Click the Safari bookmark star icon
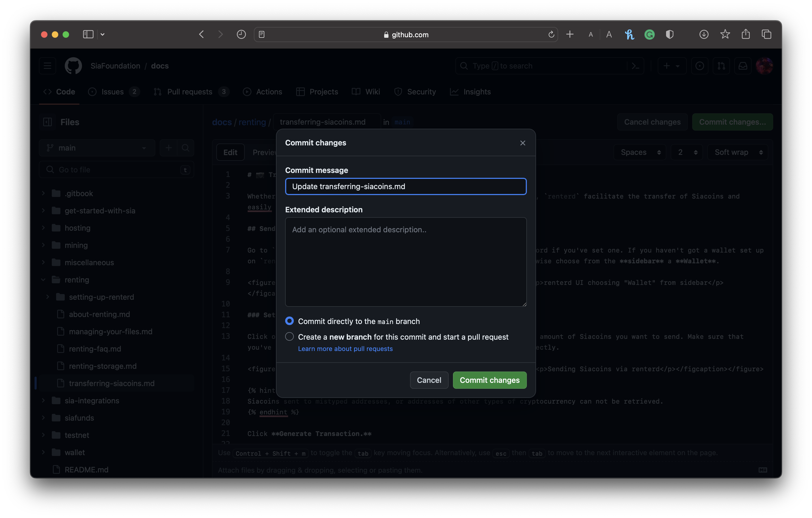812x518 pixels. [x=725, y=35]
